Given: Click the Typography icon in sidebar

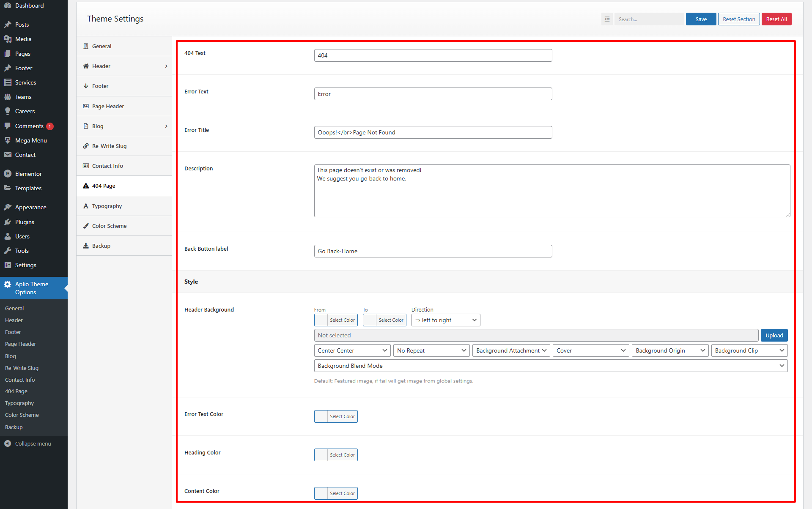Looking at the screenshot, I should pyautogui.click(x=86, y=206).
